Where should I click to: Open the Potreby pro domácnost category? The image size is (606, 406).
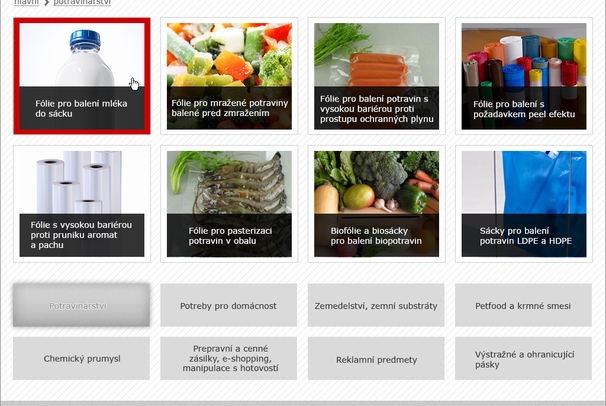pyautogui.click(x=229, y=305)
